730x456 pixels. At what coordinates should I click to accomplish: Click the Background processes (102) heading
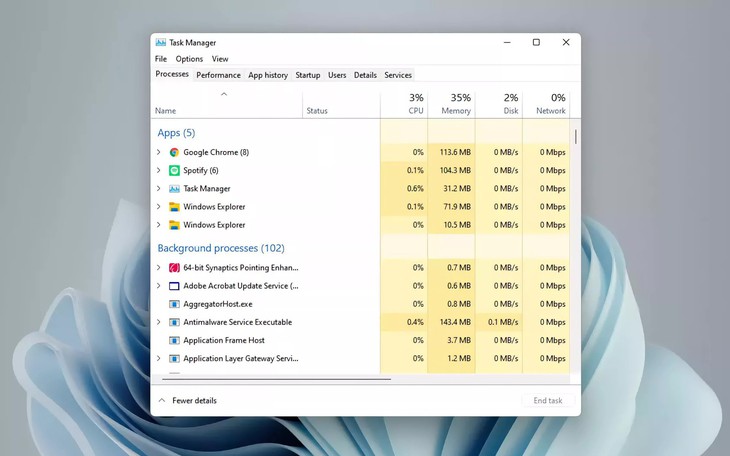(x=221, y=248)
